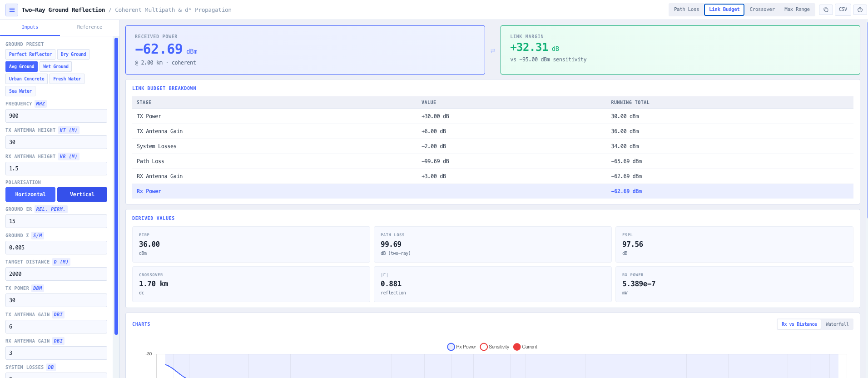
Task: Open the Crossover mode
Action: 762,10
